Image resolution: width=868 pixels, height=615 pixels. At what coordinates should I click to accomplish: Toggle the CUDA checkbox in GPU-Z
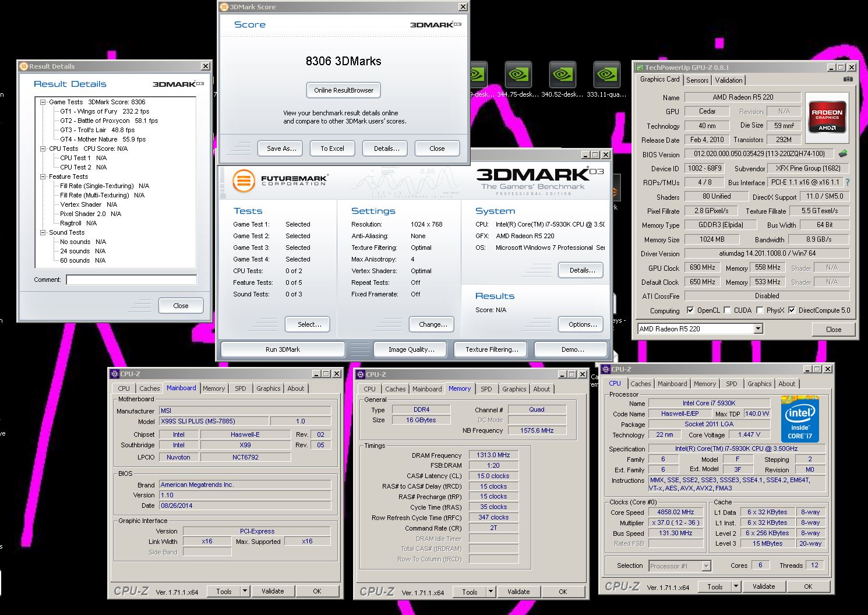point(727,310)
